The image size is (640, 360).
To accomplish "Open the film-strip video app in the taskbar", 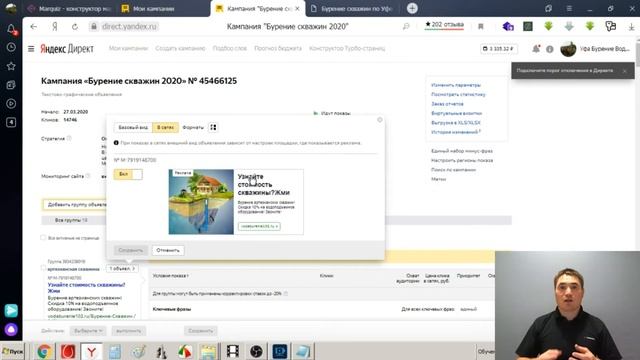I will click(x=233, y=351).
